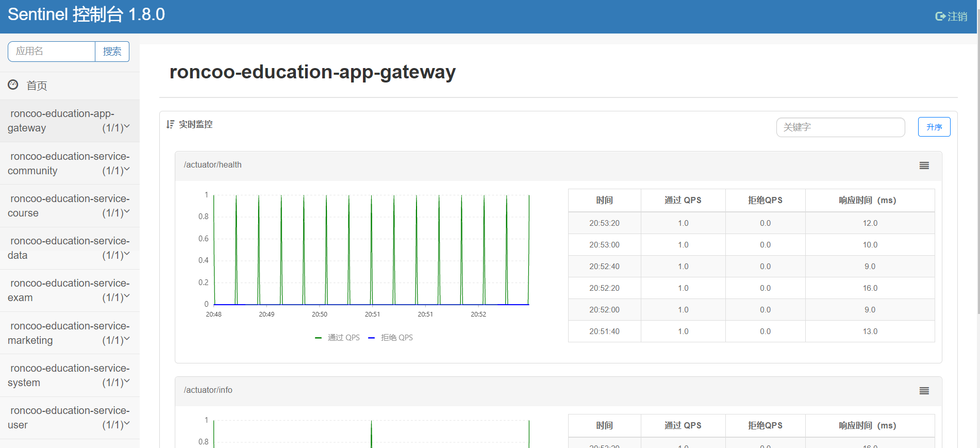
Task: Click the logout icon 注销
Action: (x=951, y=16)
